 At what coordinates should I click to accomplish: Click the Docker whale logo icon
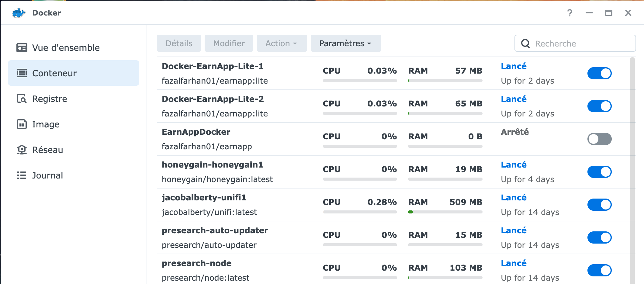click(x=18, y=13)
